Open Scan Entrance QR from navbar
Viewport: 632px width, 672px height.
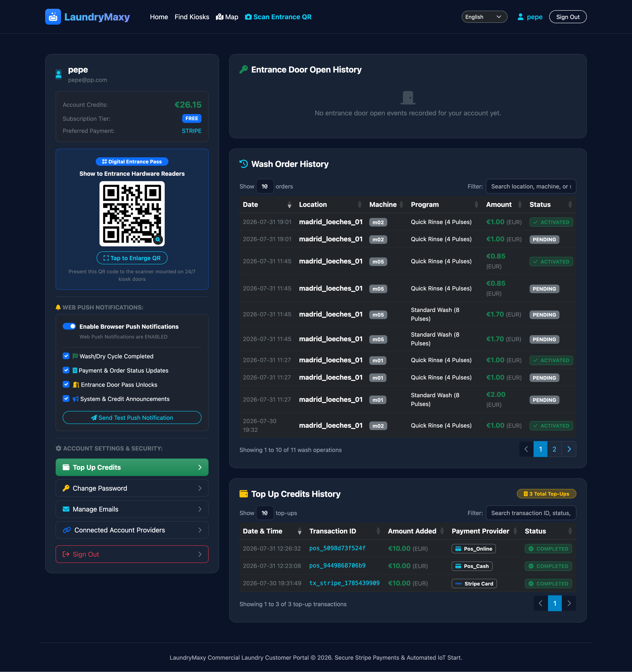278,17
